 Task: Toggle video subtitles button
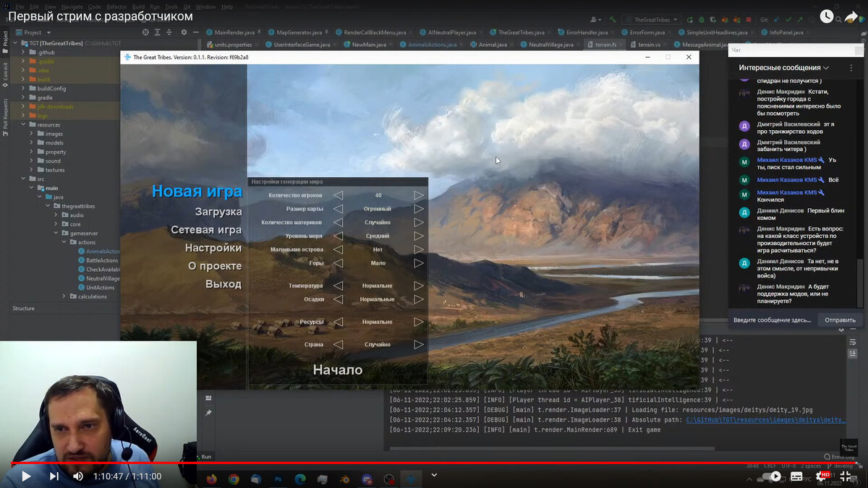[797, 476]
